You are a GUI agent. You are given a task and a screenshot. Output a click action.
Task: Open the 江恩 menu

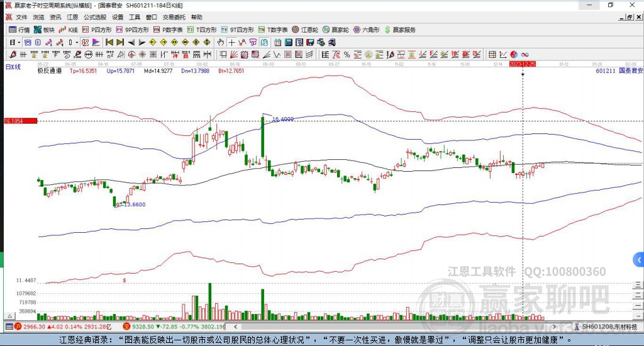click(72, 17)
